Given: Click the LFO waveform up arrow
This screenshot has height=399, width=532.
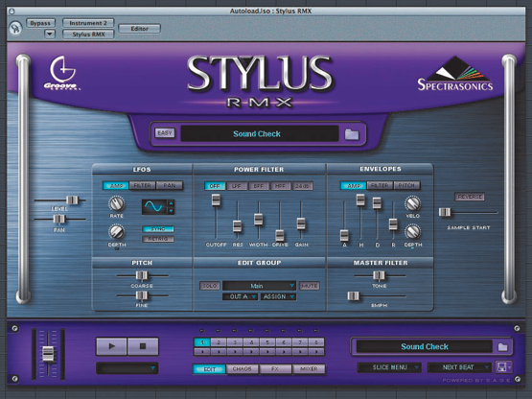Looking at the screenshot, I should 172,202.
